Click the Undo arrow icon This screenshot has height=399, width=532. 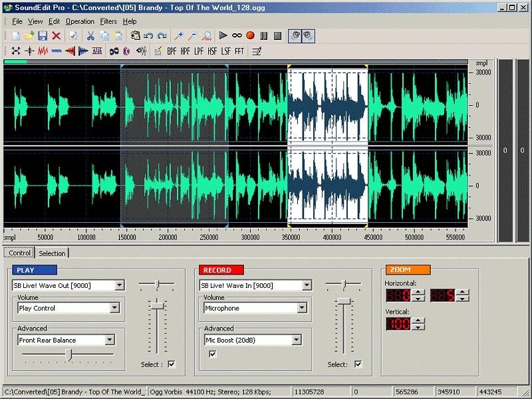coord(149,37)
